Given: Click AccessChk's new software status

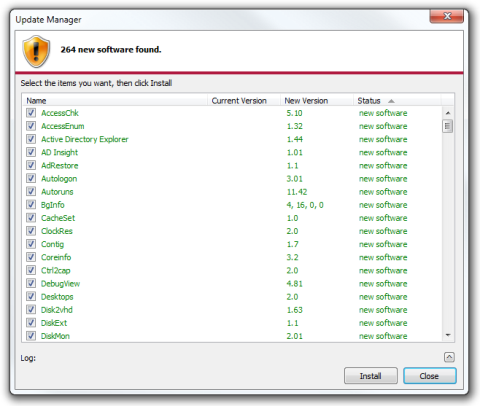Looking at the screenshot, I should tap(383, 113).
